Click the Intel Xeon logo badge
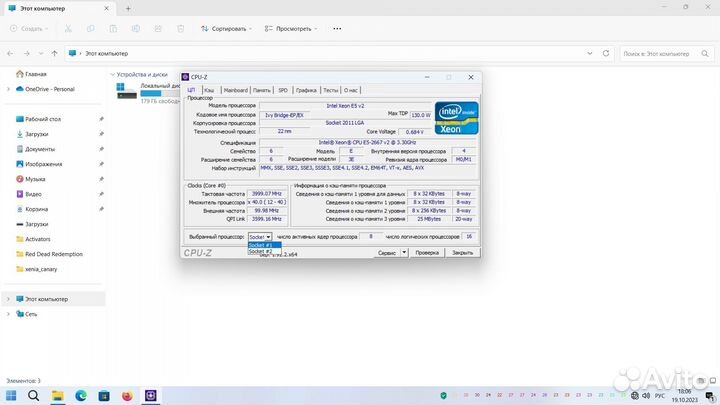 (x=456, y=118)
